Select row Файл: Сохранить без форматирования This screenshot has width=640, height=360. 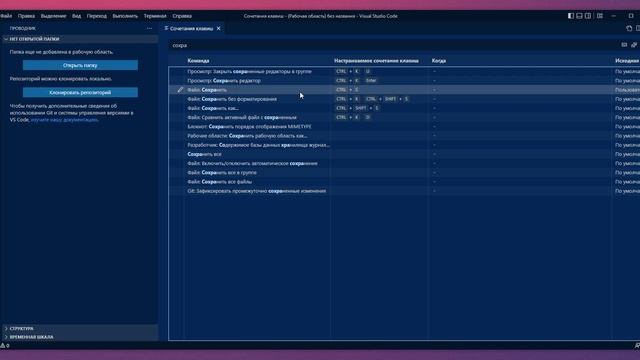click(404, 99)
